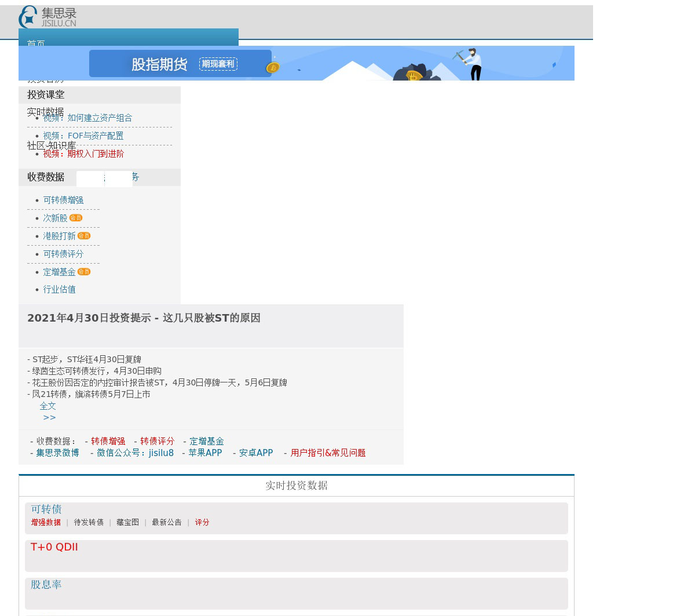
Task: Open the 安卓APP download link
Action: point(256,453)
